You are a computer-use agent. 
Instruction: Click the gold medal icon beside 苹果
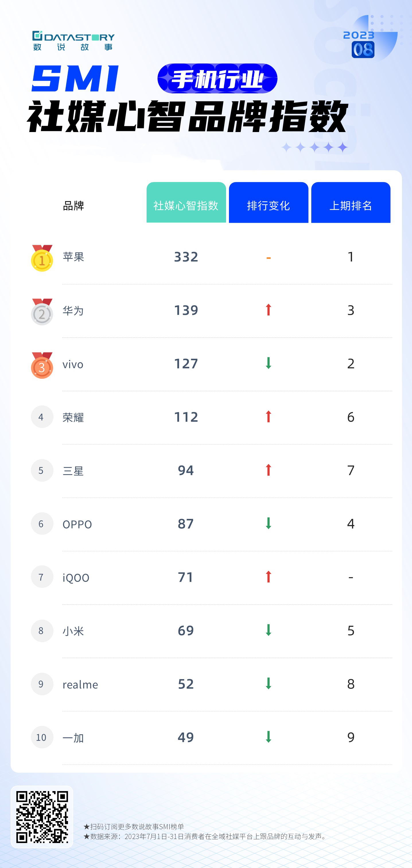click(x=42, y=258)
